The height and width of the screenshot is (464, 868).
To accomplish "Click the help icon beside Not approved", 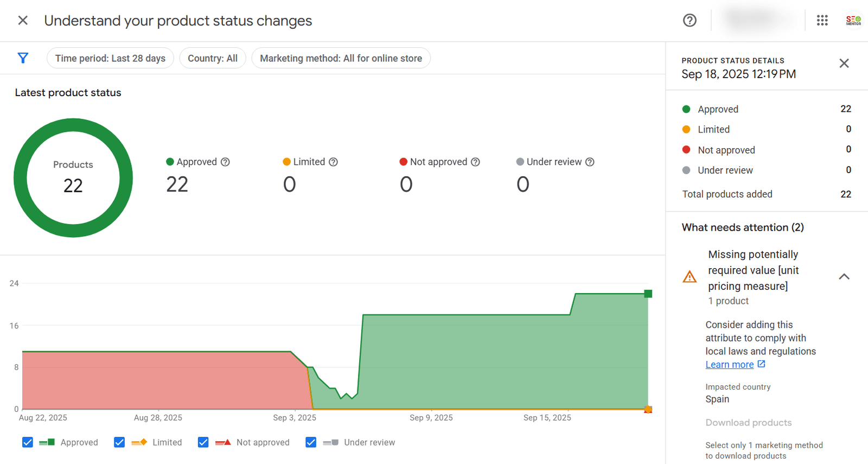I will point(475,162).
